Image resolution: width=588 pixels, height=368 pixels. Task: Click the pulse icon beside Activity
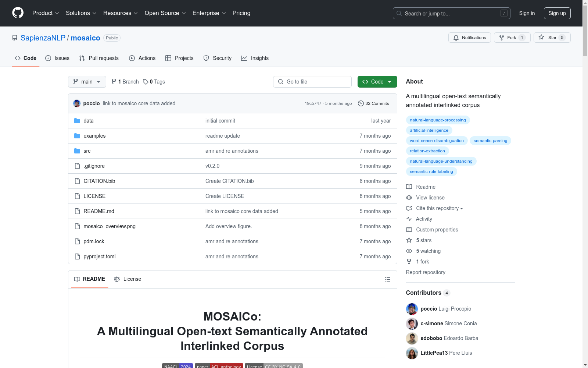point(409,219)
